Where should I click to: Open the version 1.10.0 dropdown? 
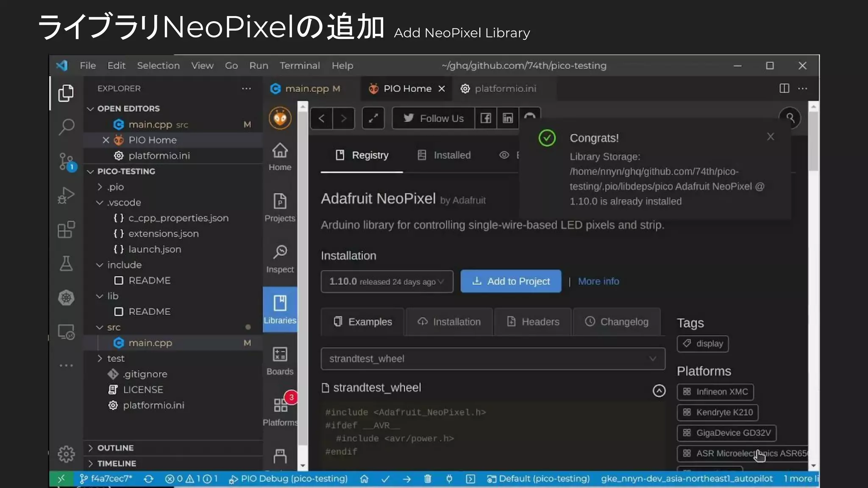(x=387, y=281)
